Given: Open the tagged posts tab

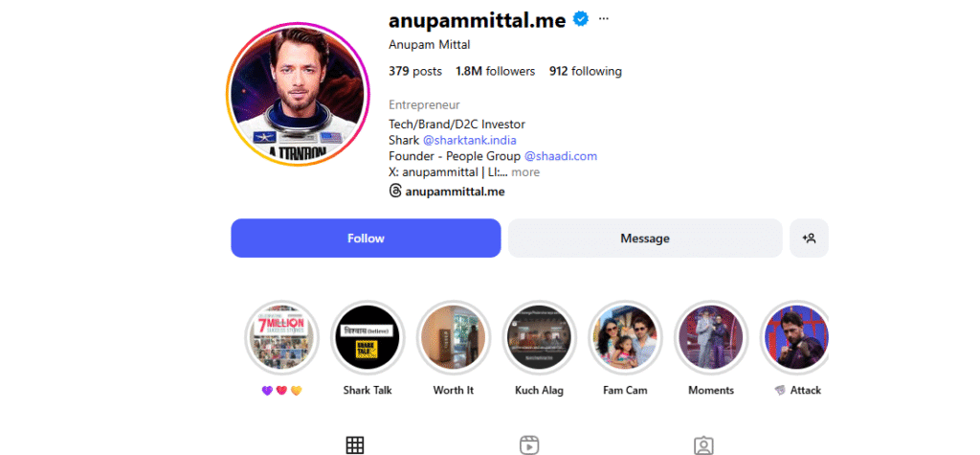Looking at the screenshot, I should pos(703,445).
